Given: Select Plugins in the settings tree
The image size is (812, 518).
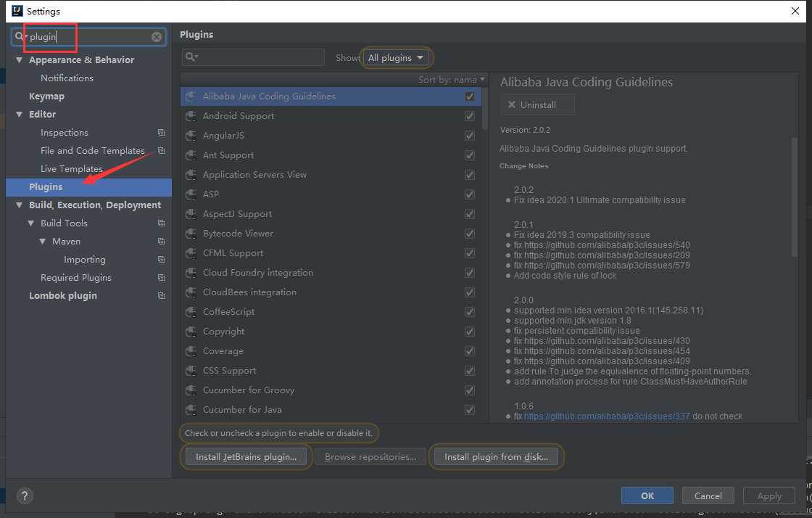Looking at the screenshot, I should pos(88,187).
